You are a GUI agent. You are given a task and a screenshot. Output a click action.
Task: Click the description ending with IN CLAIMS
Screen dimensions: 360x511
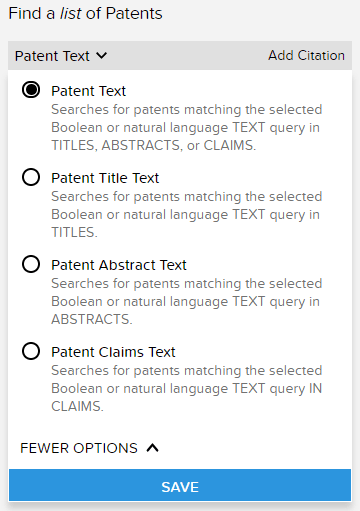click(187, 388)
